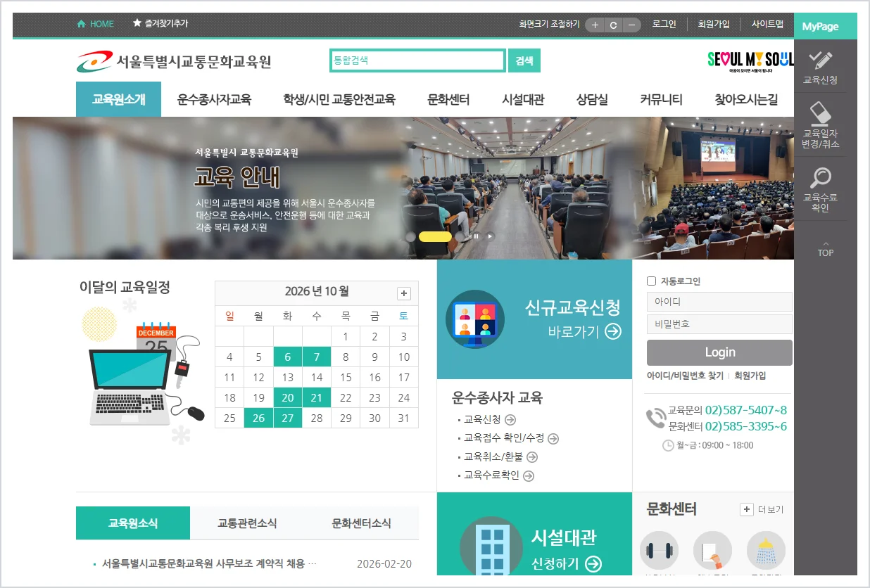This screenshot has height=588, width=870.
Task: Click the 서울특별시교통문화교육원 logo
Action: pyautogui.click(x=174, y=61)
